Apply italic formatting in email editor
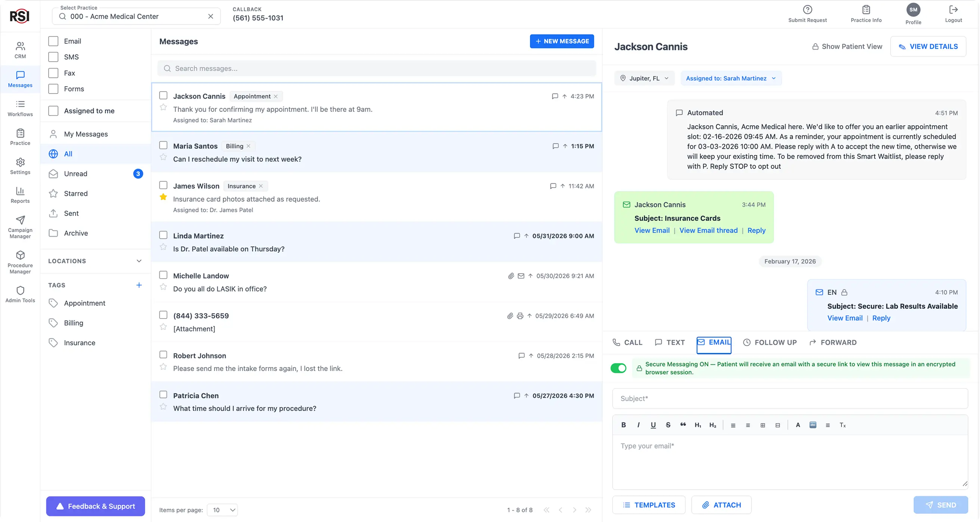The height and width of the screenshot is (522, 980). 639,425
